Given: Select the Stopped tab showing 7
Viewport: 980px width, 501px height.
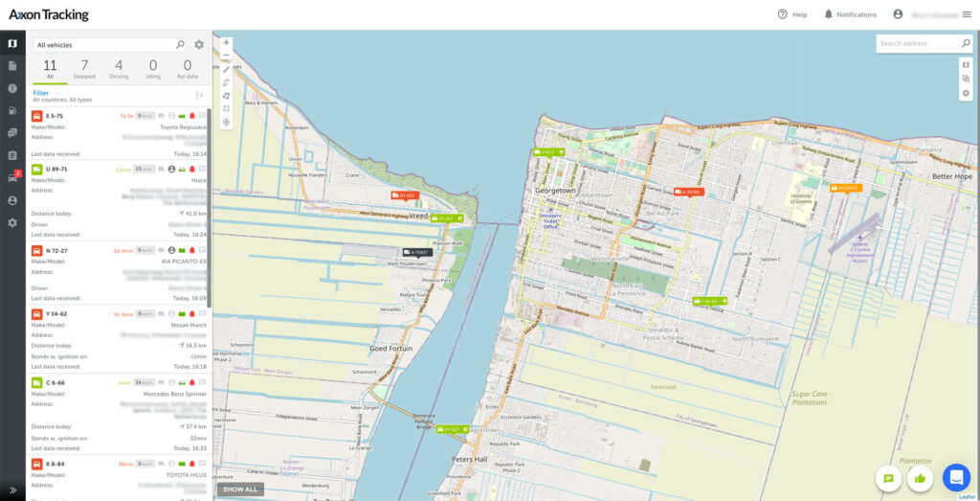Looking at the screenshot, I should [x=84, y=69].
